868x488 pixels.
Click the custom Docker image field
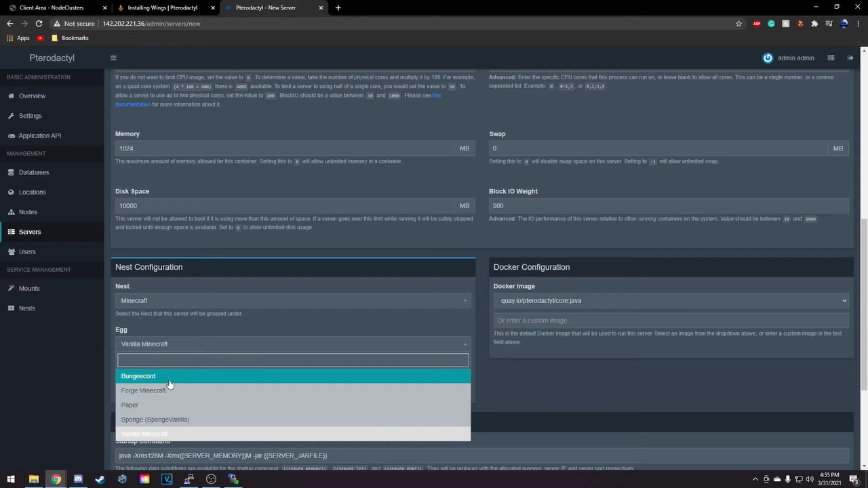point(671,321)
